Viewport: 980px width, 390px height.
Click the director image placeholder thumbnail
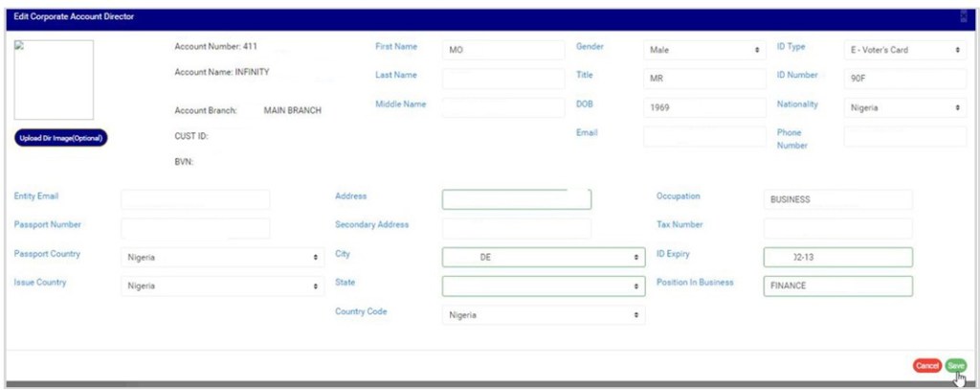coord(54,80)
